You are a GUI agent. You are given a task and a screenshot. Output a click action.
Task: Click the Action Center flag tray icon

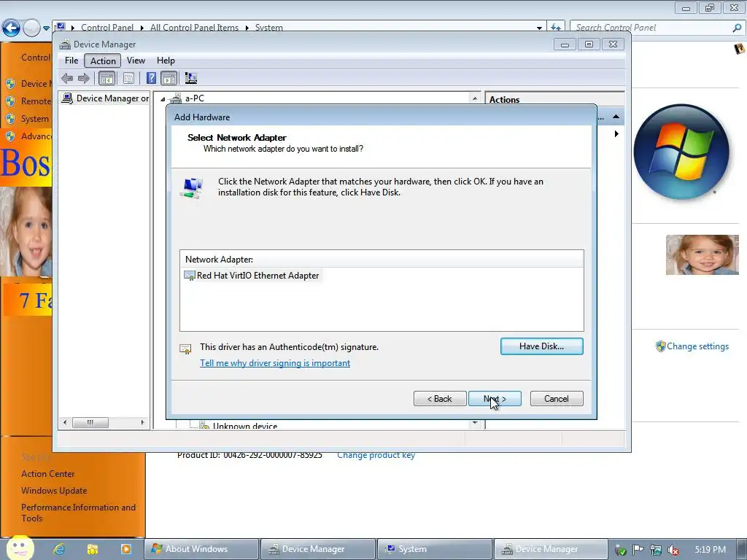638,550
